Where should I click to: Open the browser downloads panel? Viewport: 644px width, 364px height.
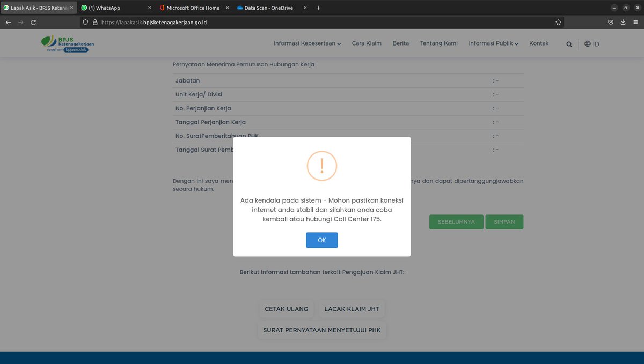click(x=623, y=23)
